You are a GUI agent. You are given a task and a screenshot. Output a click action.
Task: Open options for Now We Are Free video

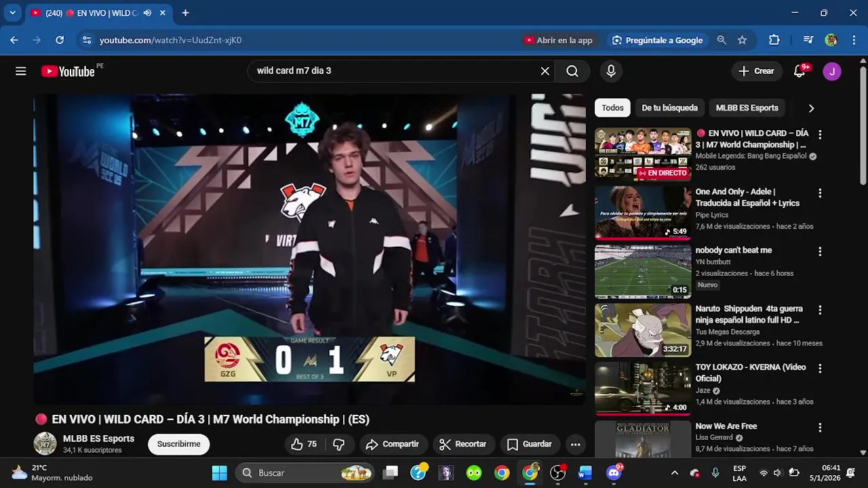click(820, 428)
